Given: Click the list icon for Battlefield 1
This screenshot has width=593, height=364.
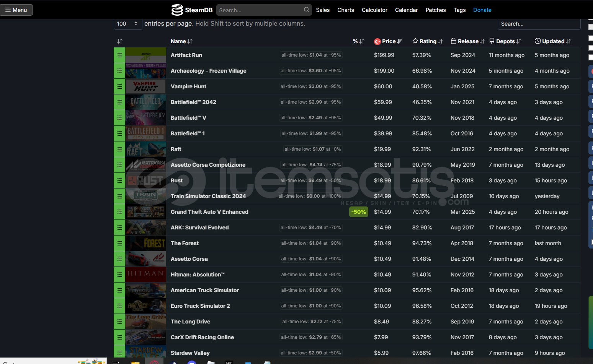Looking at the screenshot, I should pyautogui.click(x=119, y=133).
